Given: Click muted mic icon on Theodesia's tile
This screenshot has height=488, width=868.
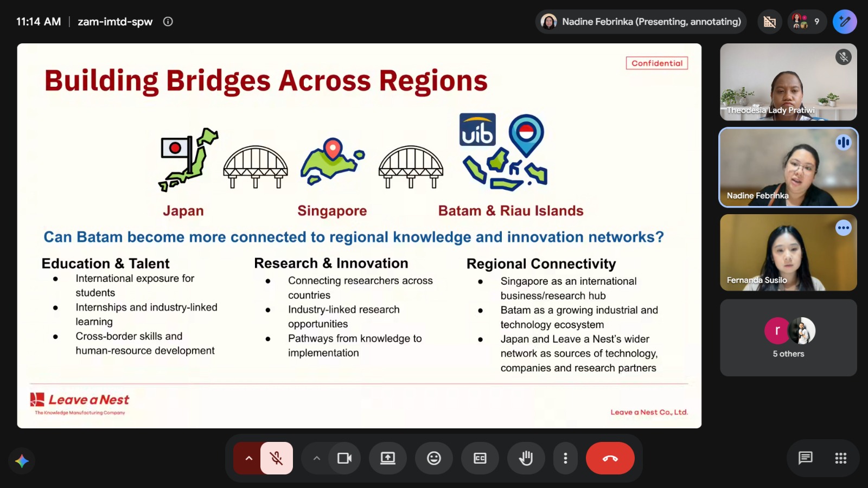Looking at the screenshot, I should pos(844,57).
